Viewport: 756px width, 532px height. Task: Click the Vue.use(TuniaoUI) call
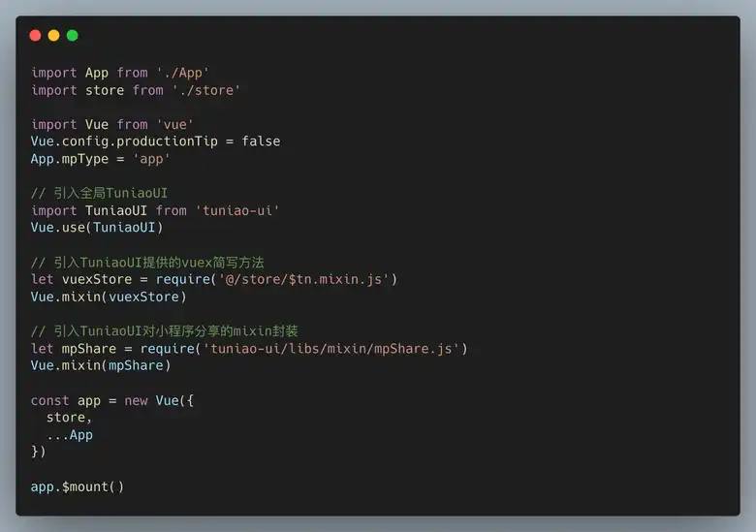pos(97,228)
